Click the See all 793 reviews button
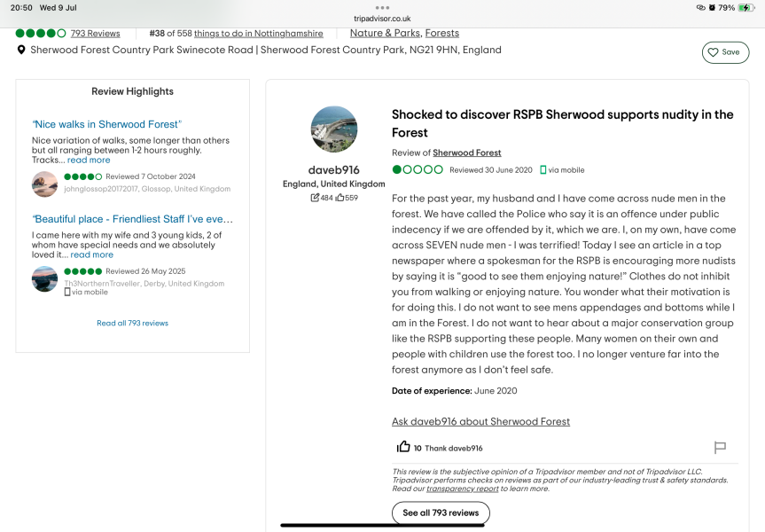Image resolution: width=765 pixels, height=532 pixels. tap(441, 513)
